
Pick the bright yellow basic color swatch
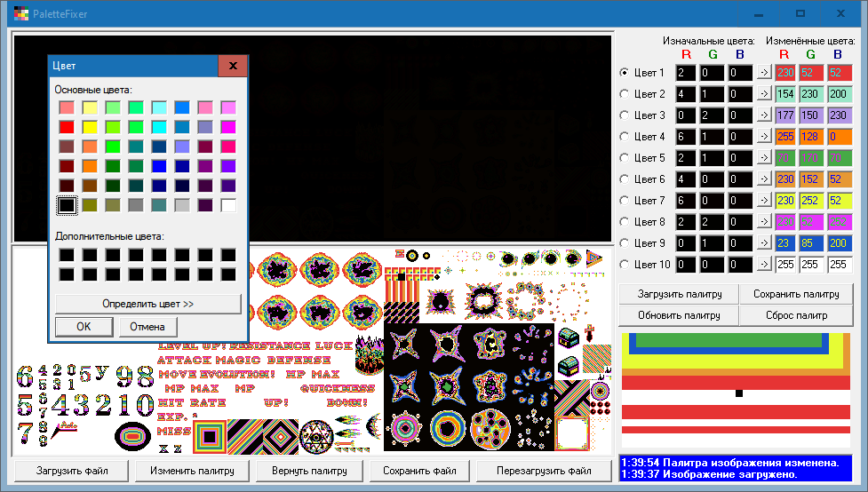pyautogui.click(x=90, y=127)
